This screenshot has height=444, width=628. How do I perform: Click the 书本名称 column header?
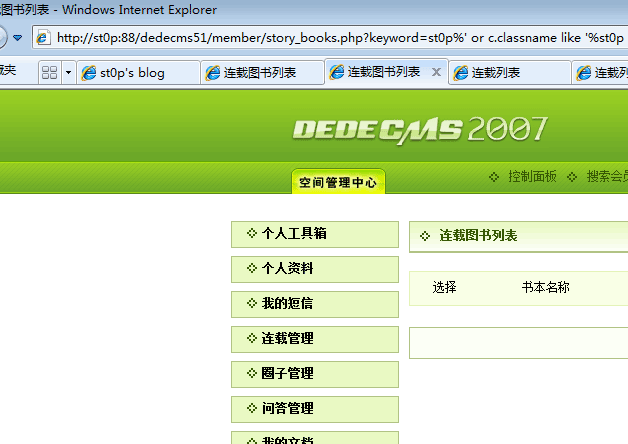click(545, 287)
